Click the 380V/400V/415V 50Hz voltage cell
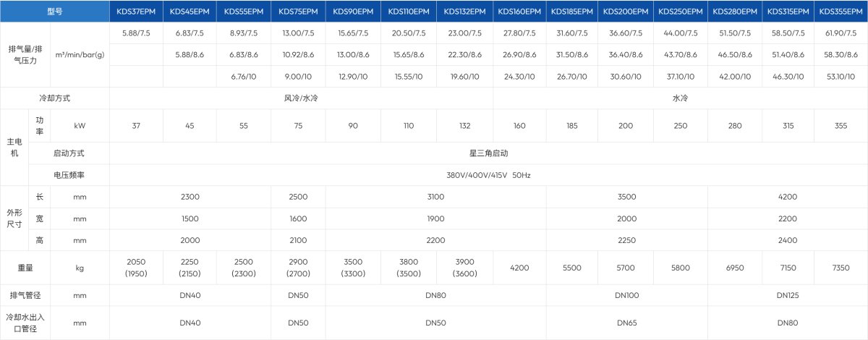 [x=488, y=176]
